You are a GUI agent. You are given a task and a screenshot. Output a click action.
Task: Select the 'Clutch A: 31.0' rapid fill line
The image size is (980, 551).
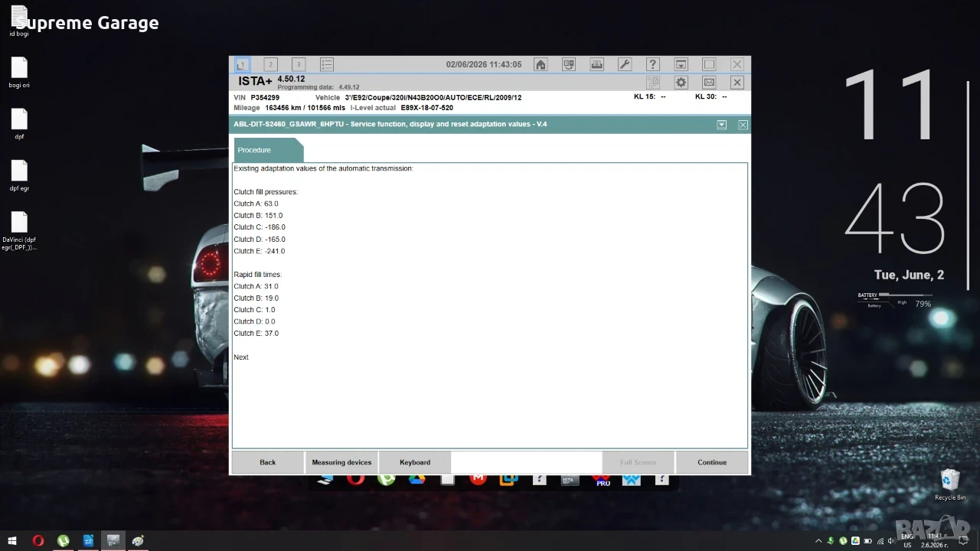click(x=256, y=286)
